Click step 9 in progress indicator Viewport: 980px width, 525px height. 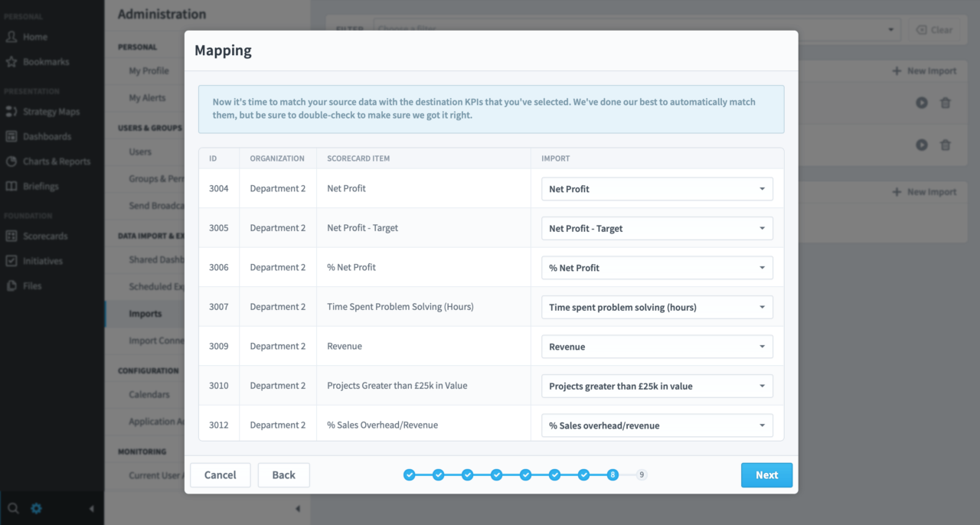pos(642,475)
